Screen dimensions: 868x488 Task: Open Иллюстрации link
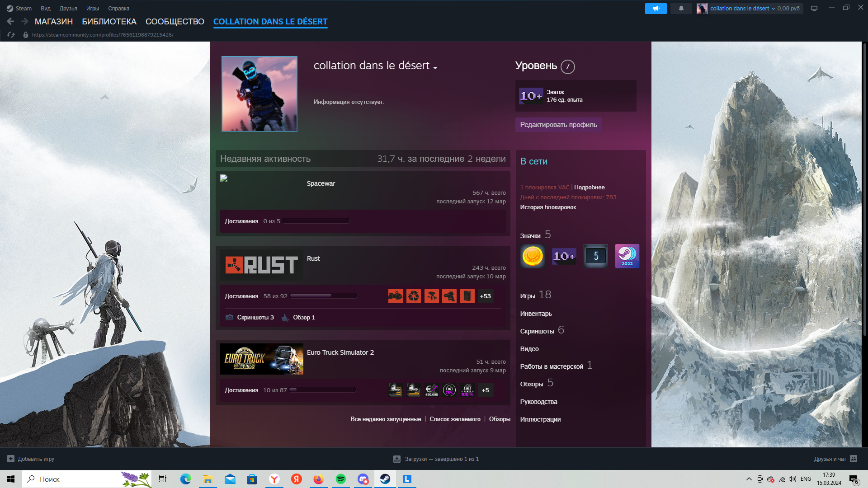click(540, 419)
